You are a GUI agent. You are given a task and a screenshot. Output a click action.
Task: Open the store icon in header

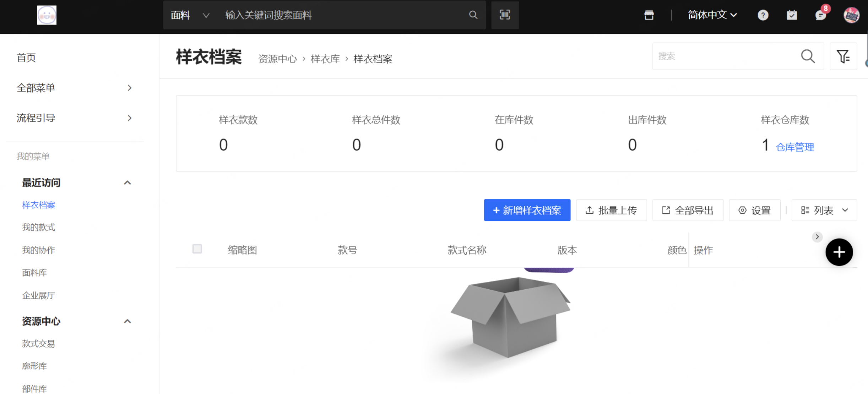[649, 15]
